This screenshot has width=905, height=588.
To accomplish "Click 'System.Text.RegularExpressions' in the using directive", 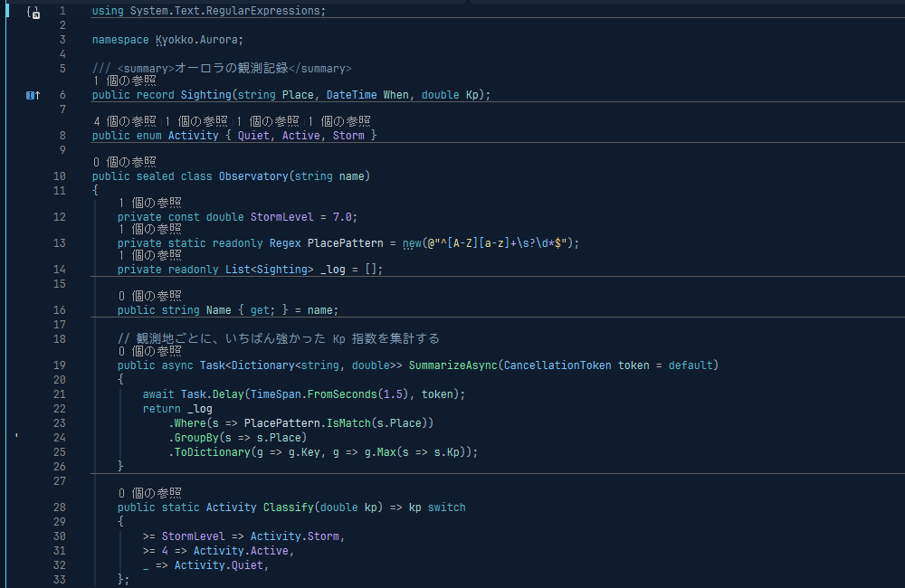I will 224,11.
